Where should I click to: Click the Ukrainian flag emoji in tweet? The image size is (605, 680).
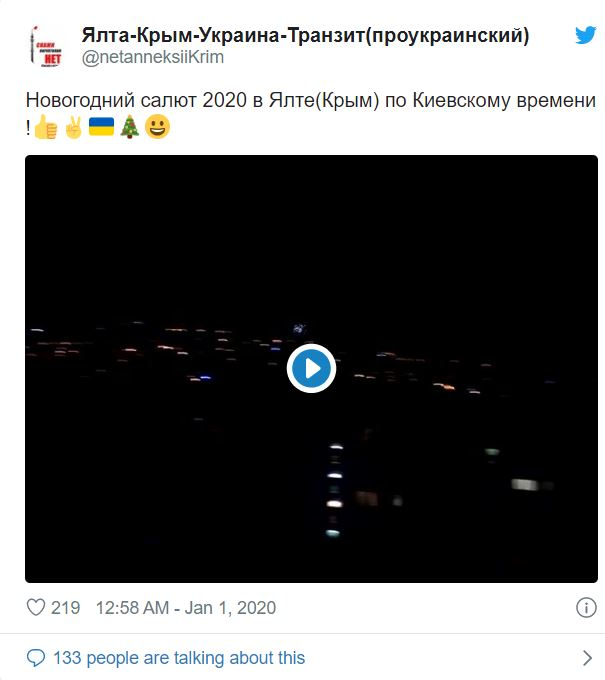click(101, 127)
